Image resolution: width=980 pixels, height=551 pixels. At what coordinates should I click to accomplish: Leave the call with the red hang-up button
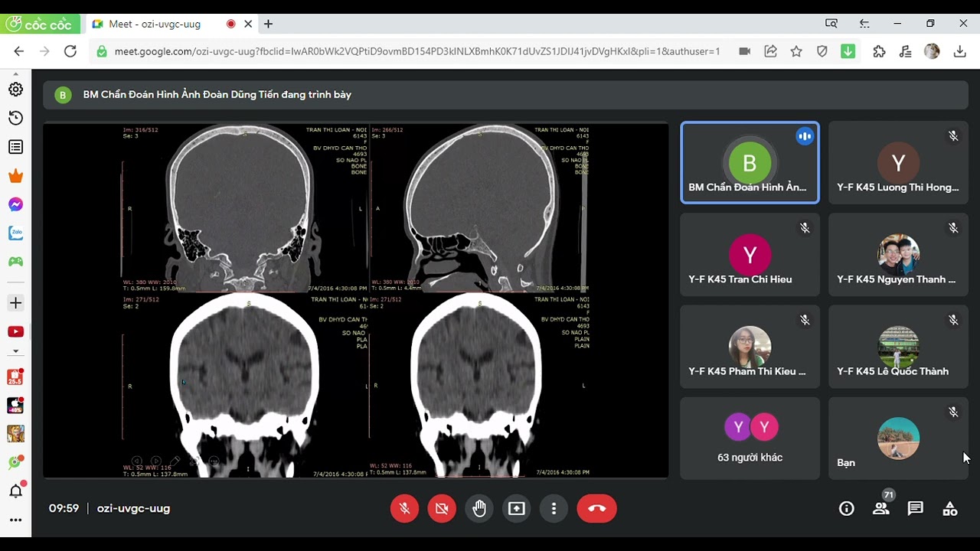point(596,508)
